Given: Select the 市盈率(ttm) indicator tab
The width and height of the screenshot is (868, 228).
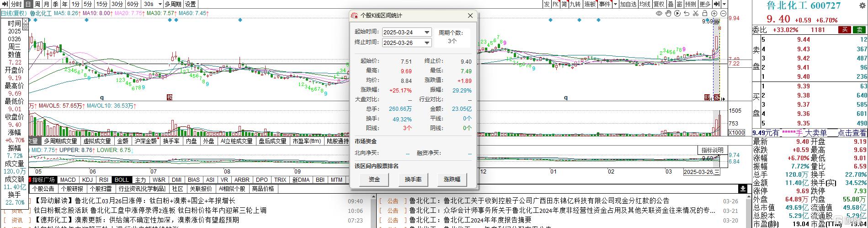Looking at the screenshot, I should pos(307,141).
